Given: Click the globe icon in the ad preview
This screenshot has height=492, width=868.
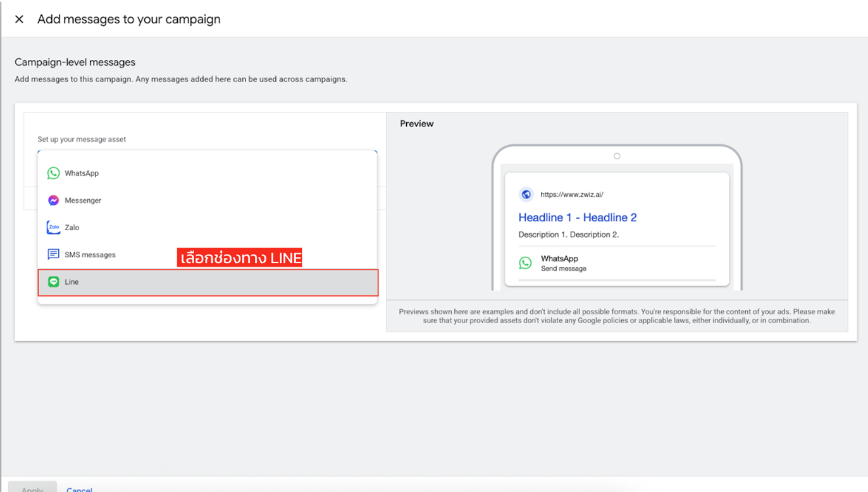Looking at the screenshot, I should 526,195.
